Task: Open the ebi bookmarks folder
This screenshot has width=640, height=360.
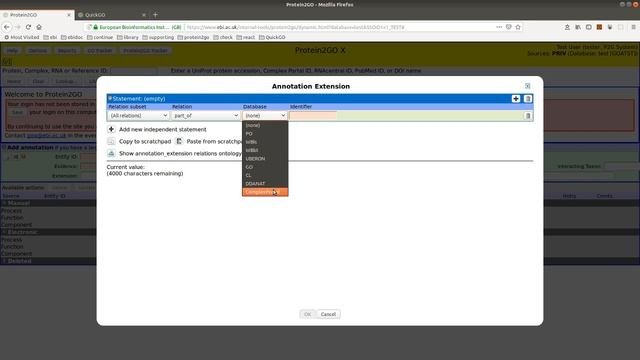Action: pos(50,37)
